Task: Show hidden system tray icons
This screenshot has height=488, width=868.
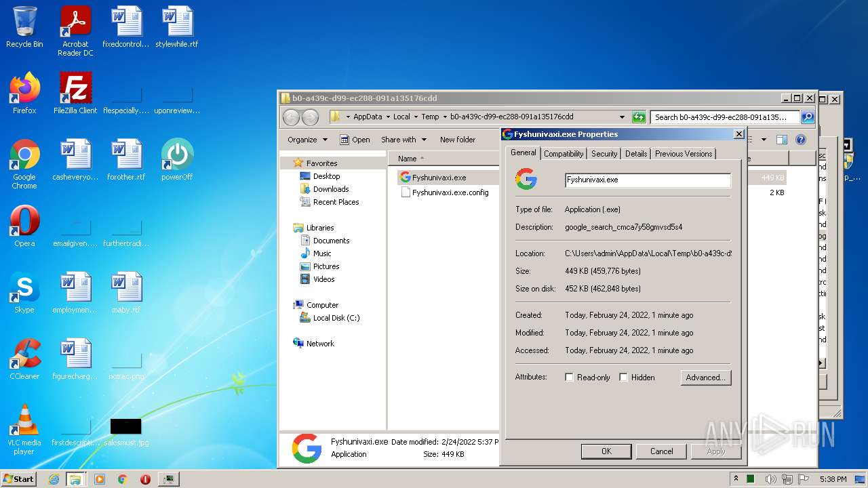Action: tap(736, 479)
